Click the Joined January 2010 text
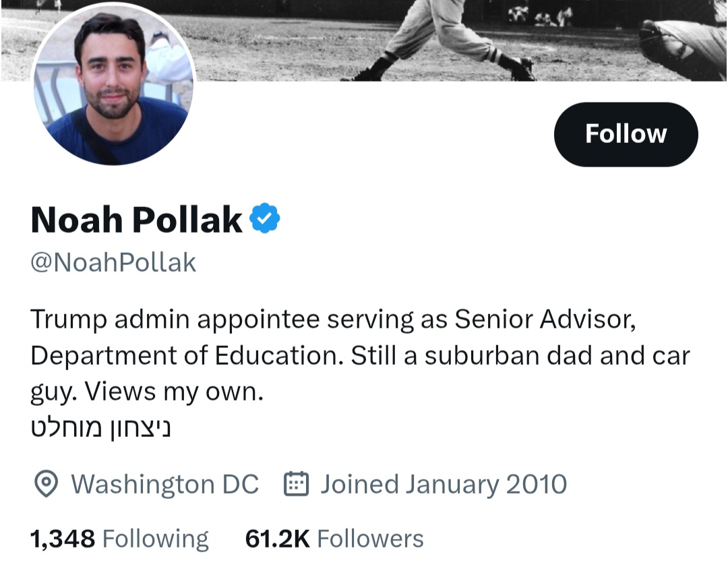The width and height of the screenshot is (728, 567). point(443,484)
